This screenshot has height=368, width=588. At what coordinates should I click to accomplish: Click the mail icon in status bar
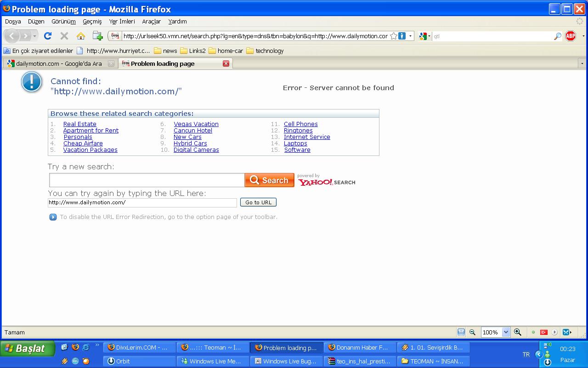point(461,332)
